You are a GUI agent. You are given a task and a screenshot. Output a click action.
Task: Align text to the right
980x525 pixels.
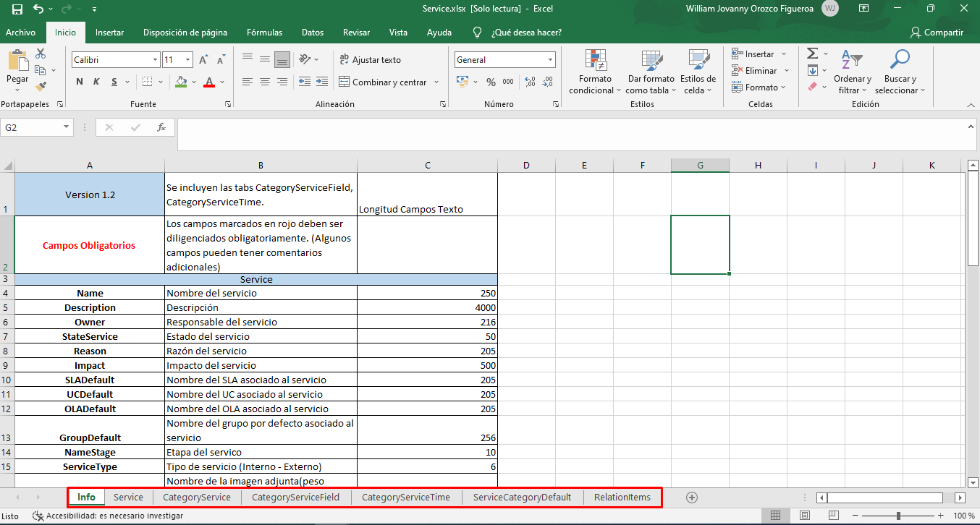(282, 82)
